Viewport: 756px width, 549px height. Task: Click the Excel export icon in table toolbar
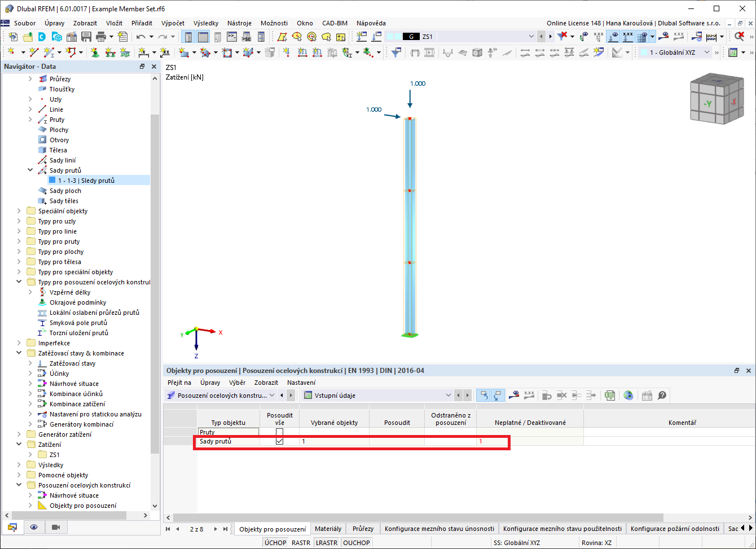[610, 396]
